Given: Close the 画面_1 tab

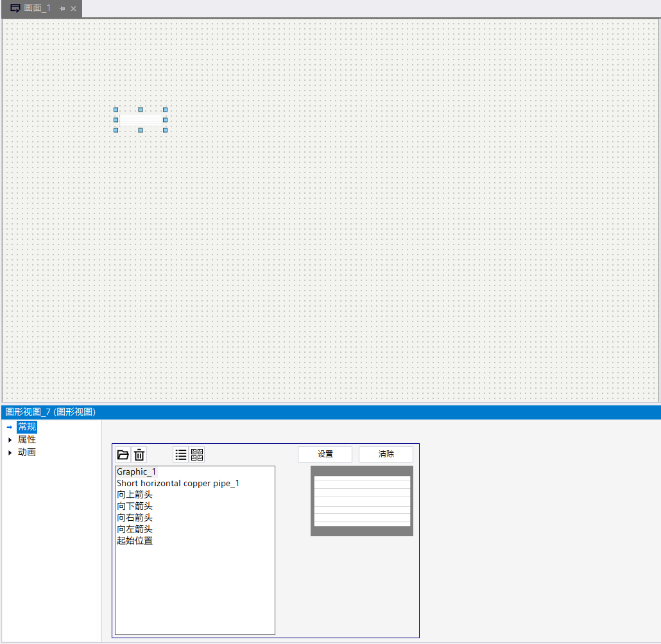Looking at the screenshot, I should 73,8.
